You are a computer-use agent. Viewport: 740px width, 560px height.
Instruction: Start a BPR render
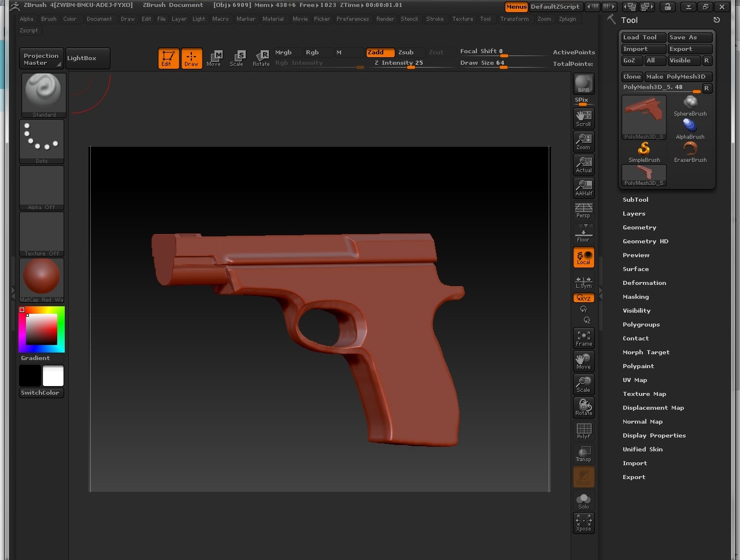coord(583,84)
